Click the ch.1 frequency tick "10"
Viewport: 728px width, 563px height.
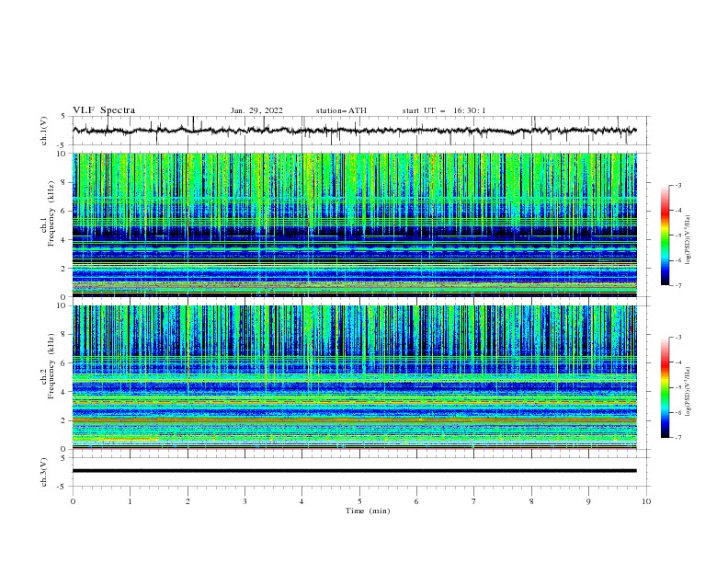click(x=63, y=154)
